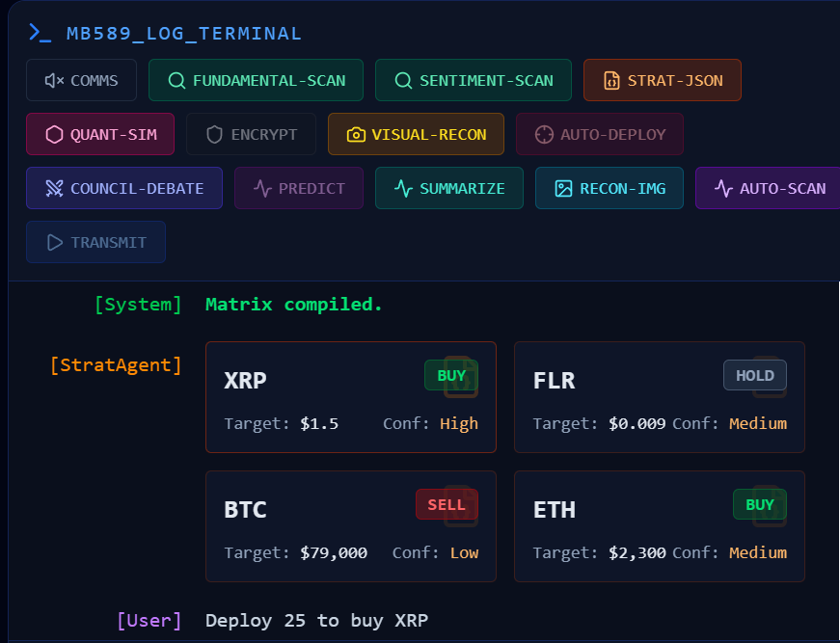This screenshot has width=840, height=643.
Task: Click the 'Matrix compiled.' message
Action: pos(293,305)
